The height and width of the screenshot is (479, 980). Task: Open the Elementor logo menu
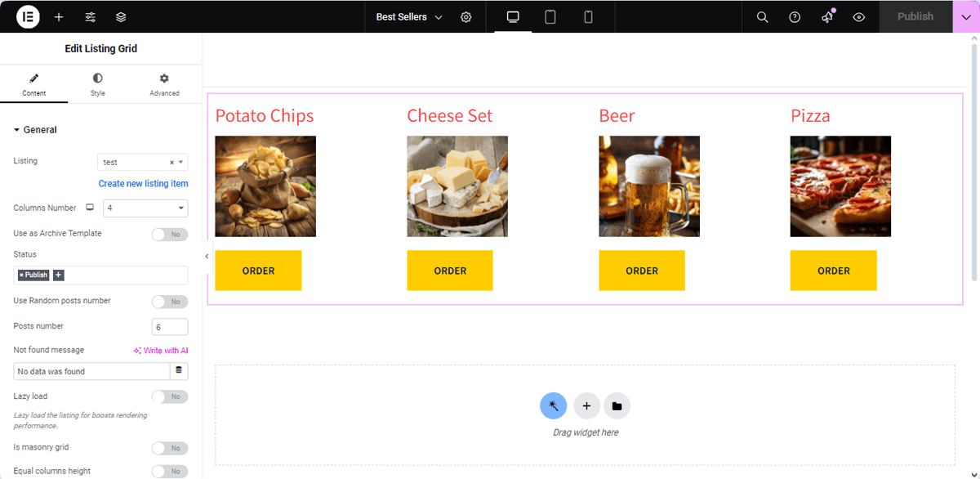[x=27, y=16]
